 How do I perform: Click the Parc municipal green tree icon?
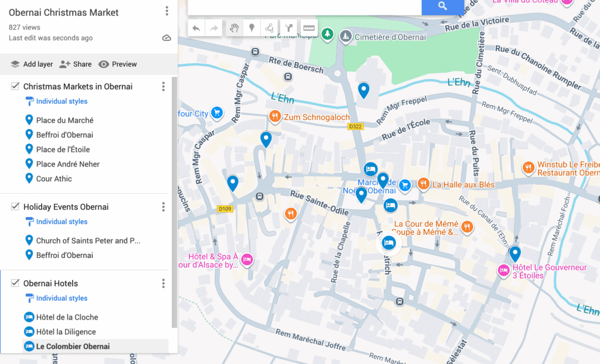[327, 35]
